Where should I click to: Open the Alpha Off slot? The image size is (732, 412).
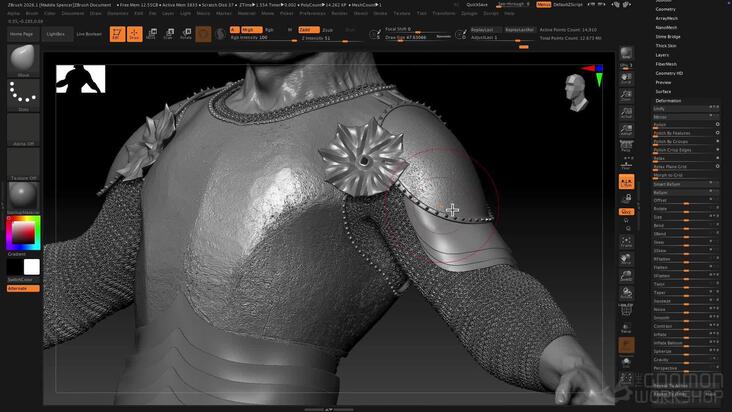(23, 129)
